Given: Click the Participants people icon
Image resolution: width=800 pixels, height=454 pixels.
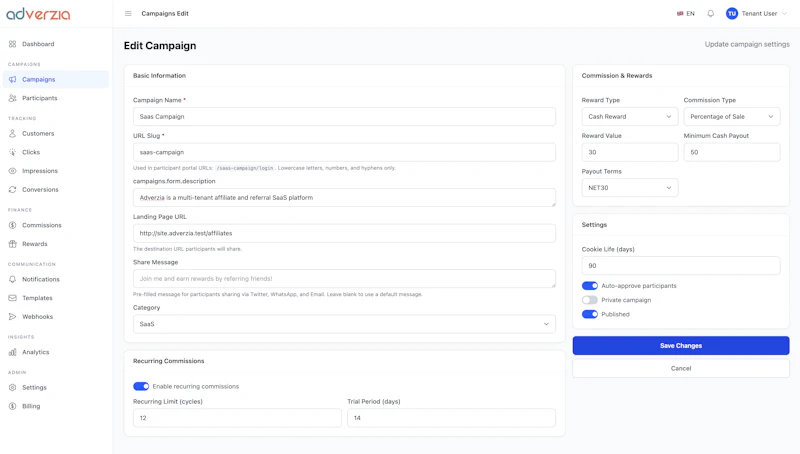Looking at the screenshot, I should coord(13,98).
